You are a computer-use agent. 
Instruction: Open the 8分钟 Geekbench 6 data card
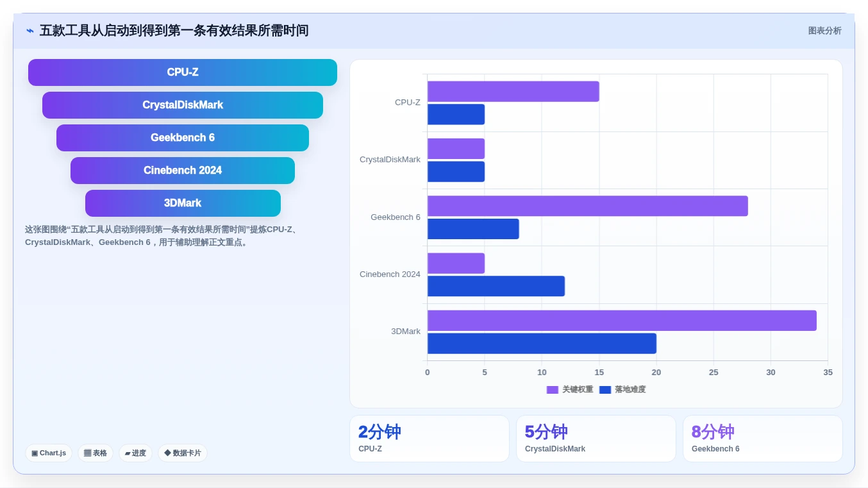tap(763, 439)
